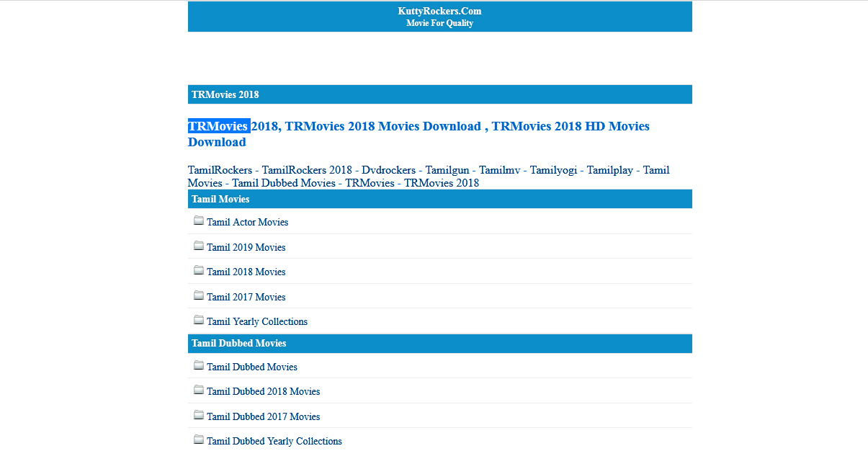Click the Movie For Quality tagline
Screen dimensions: 868x451
pyautogui.click(x=439, y=23)
